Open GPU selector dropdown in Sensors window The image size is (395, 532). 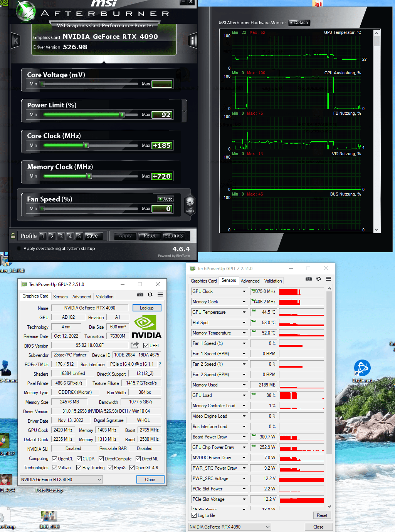pyautogui.click(x=230, y=527)
